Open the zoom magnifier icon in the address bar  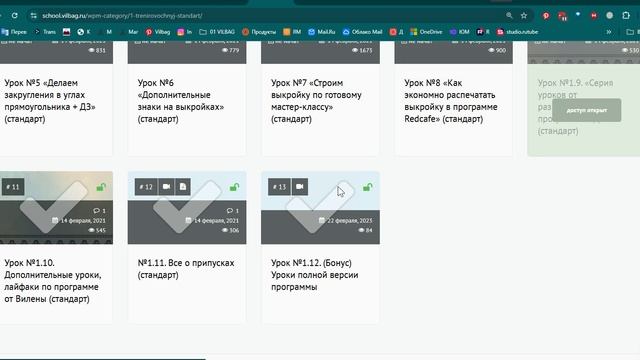[509, 16]
